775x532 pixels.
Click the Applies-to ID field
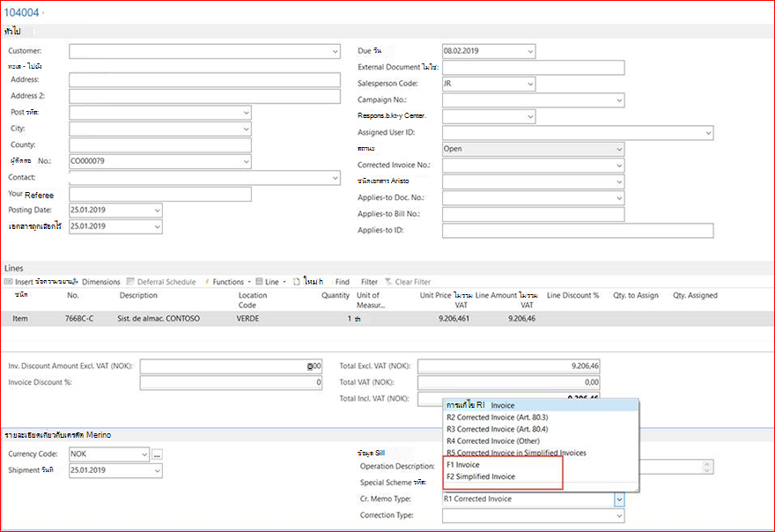click(578, 231)
